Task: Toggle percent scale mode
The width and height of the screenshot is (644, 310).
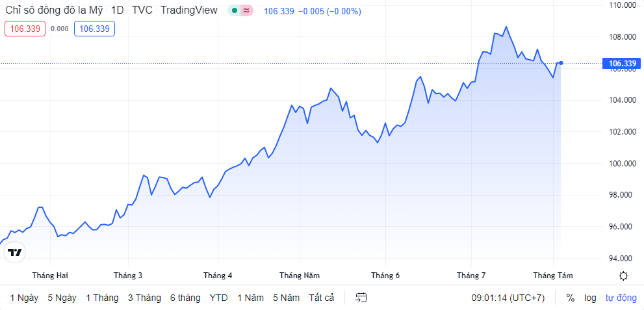Action: (x=571, y=298)
